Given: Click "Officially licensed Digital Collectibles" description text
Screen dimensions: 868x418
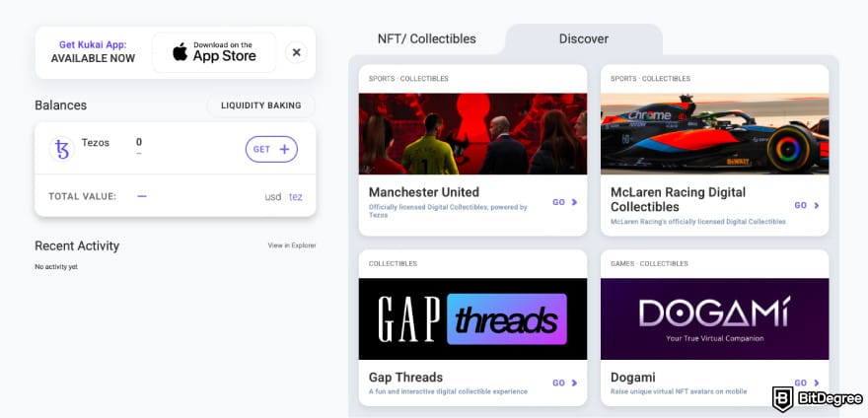Looking at the screenshot, I should point(448,211).
